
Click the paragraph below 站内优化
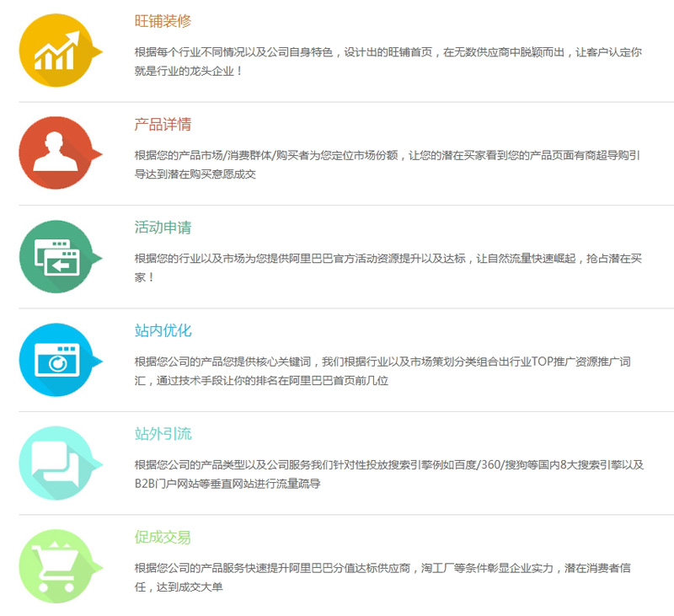point(383,371)
